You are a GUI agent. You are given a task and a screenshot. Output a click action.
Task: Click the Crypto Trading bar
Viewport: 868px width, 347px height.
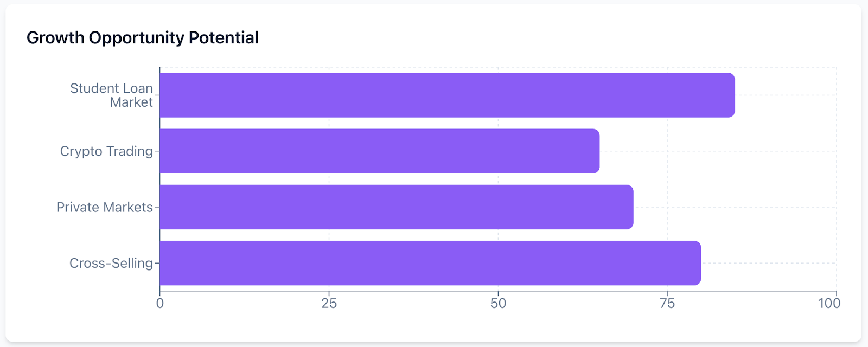point(380,151)
